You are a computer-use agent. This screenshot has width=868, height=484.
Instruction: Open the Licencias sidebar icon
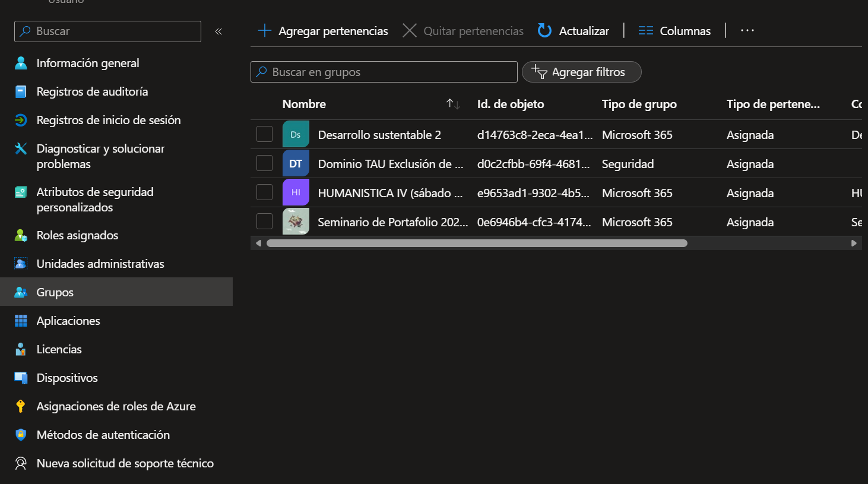tap(21, 349)
